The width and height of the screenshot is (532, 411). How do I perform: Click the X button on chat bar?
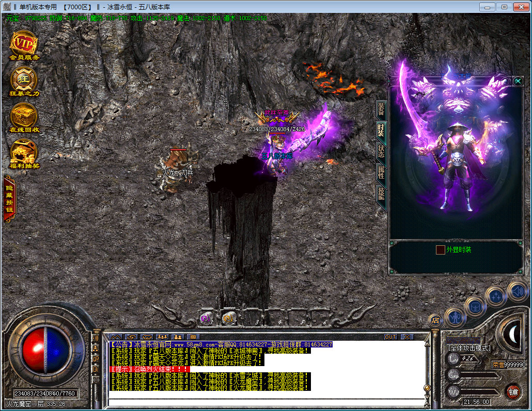point(407,337)
